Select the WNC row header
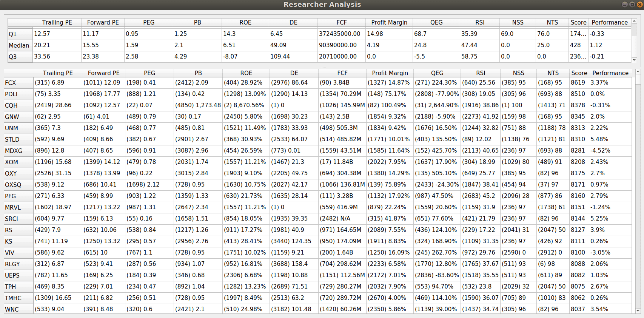Screen dimensions: 644x318 coord(18,309)
